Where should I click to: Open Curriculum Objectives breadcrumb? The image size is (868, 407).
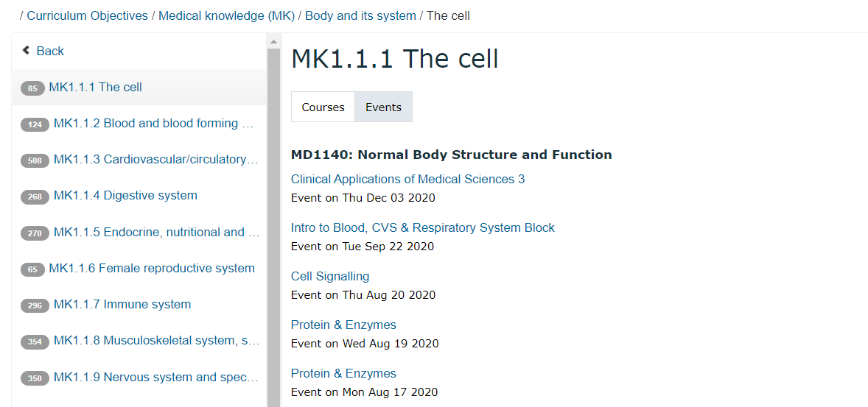(88, 15)
